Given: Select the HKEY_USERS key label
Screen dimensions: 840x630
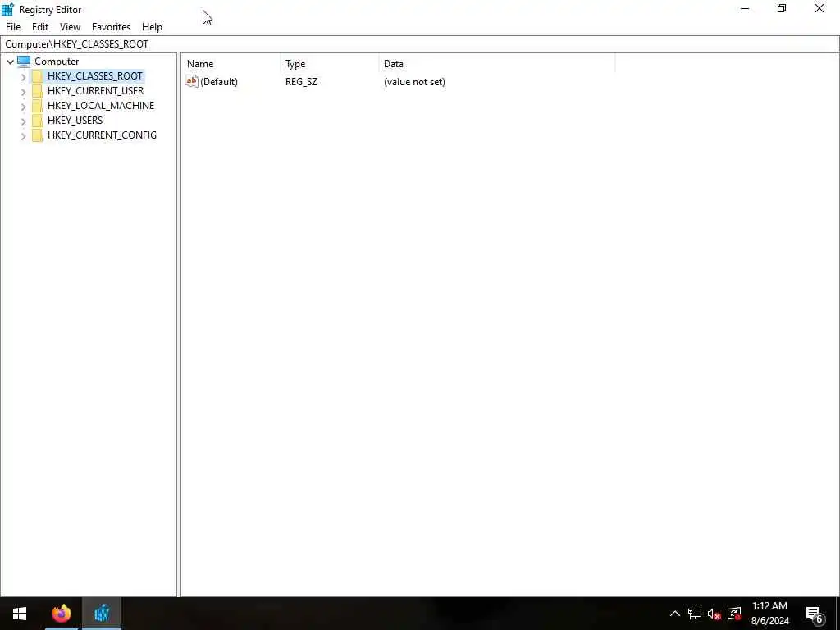Looking at the screenshot, I should click(x=75, y=121).
